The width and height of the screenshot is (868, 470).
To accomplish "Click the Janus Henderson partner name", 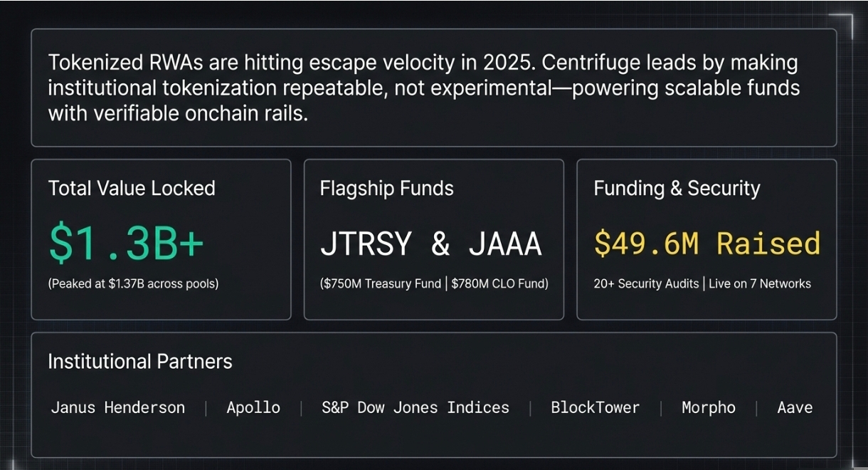I will (117, 408).
